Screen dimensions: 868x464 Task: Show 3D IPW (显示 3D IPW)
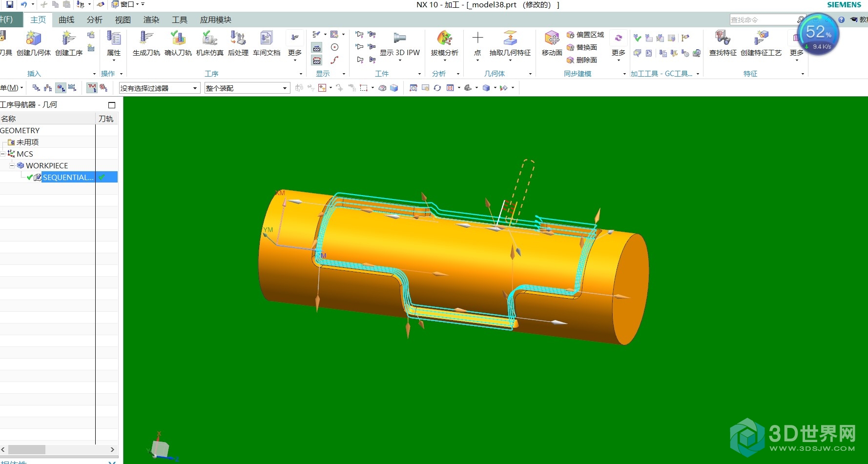400,45
